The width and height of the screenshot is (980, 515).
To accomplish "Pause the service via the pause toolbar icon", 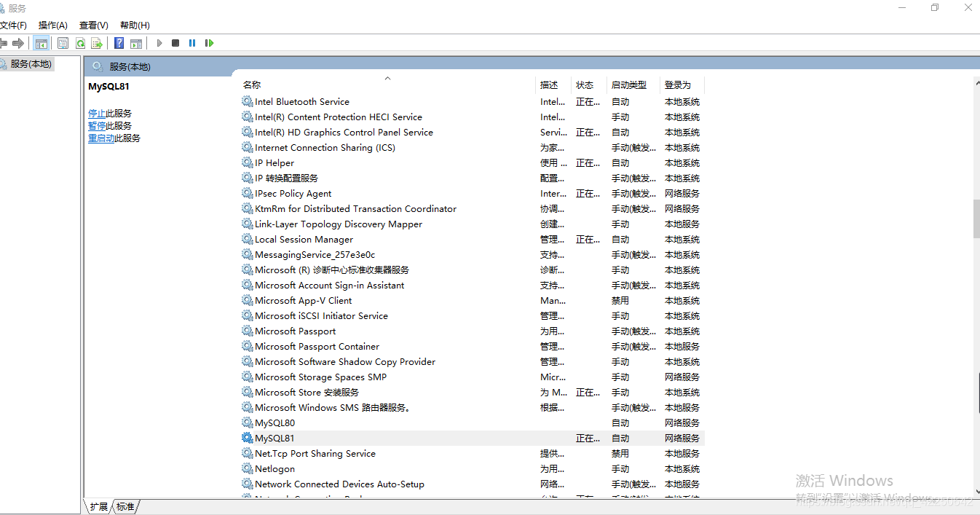I will pos(191,43).
